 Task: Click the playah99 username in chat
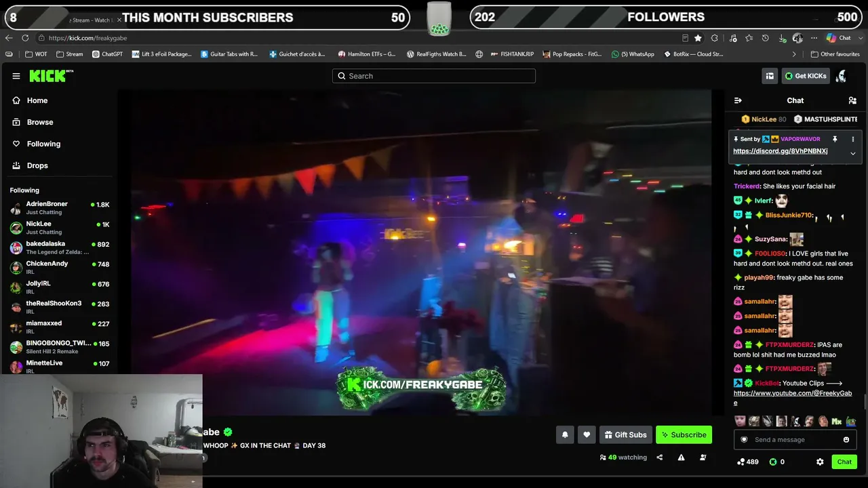point(759,277)
